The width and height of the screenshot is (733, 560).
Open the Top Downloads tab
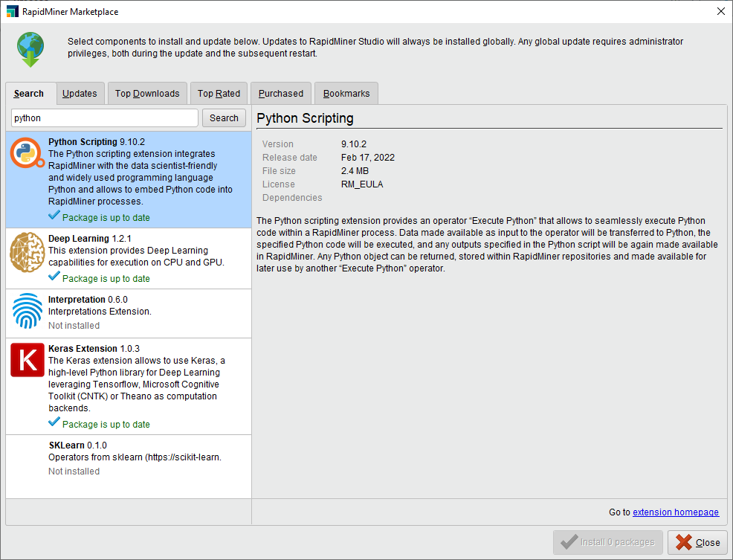[147, 93]
